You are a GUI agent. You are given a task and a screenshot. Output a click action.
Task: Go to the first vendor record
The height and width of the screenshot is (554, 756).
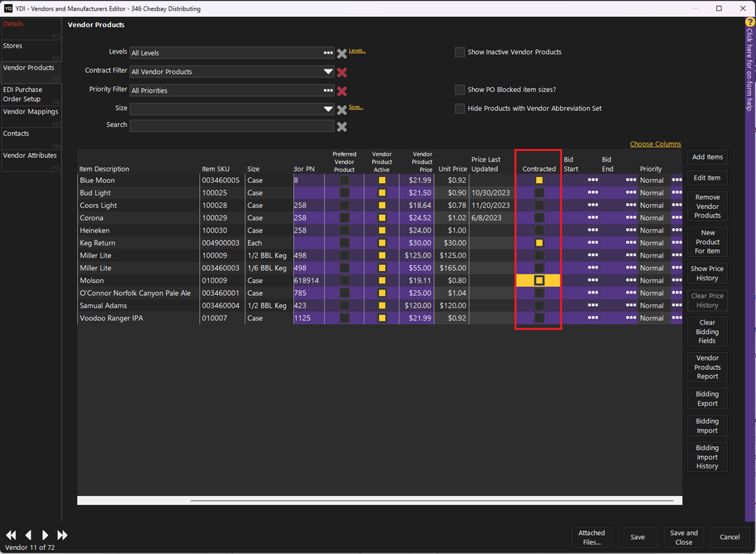tap(11, 535)
